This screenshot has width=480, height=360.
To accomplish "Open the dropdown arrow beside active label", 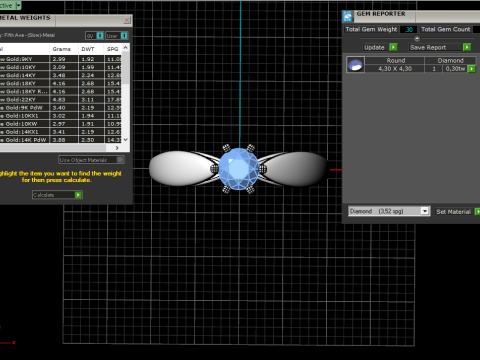I will pos(18,5).
